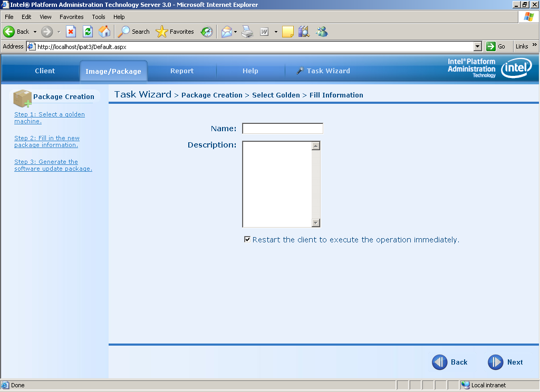Viewport: 540px width, 392px height.
Task: Click the green Go arrow button
Action: [x=491, y=46]
